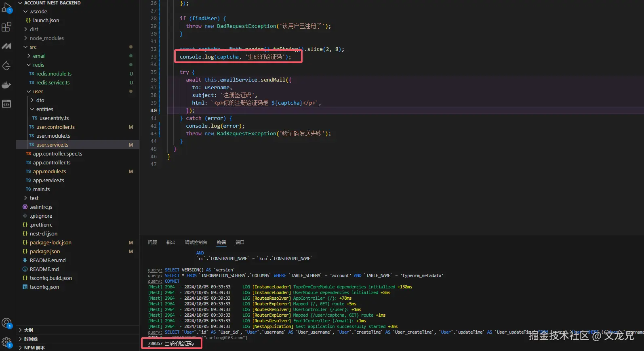Viewport: 644px width, 351px height.
Task: Collapse the entities folder
Action: pos(32,109)
